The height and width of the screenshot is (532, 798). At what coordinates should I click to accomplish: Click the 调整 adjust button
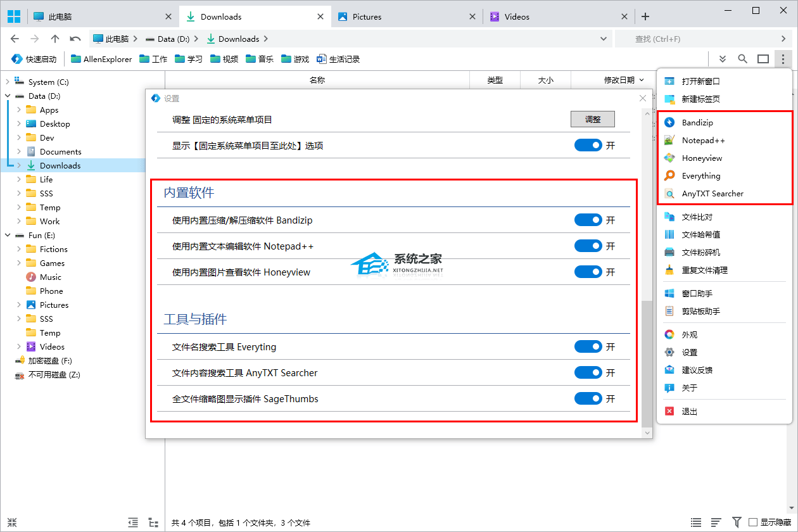(592, 119)
